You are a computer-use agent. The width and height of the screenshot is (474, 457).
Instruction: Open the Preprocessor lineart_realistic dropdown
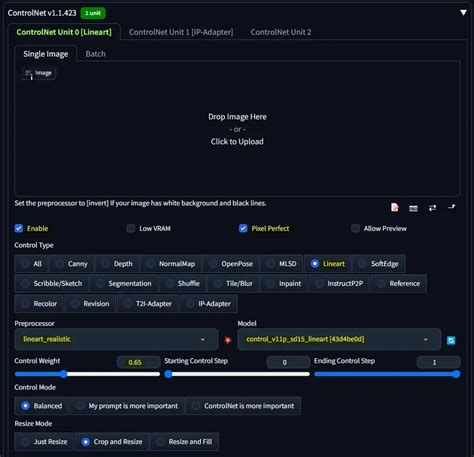[116, 339]
